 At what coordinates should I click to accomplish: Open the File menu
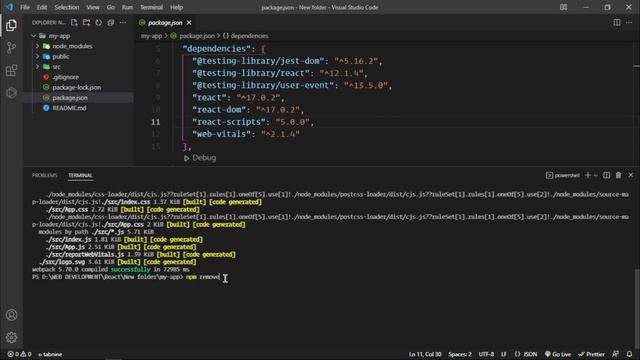[25, 7]
